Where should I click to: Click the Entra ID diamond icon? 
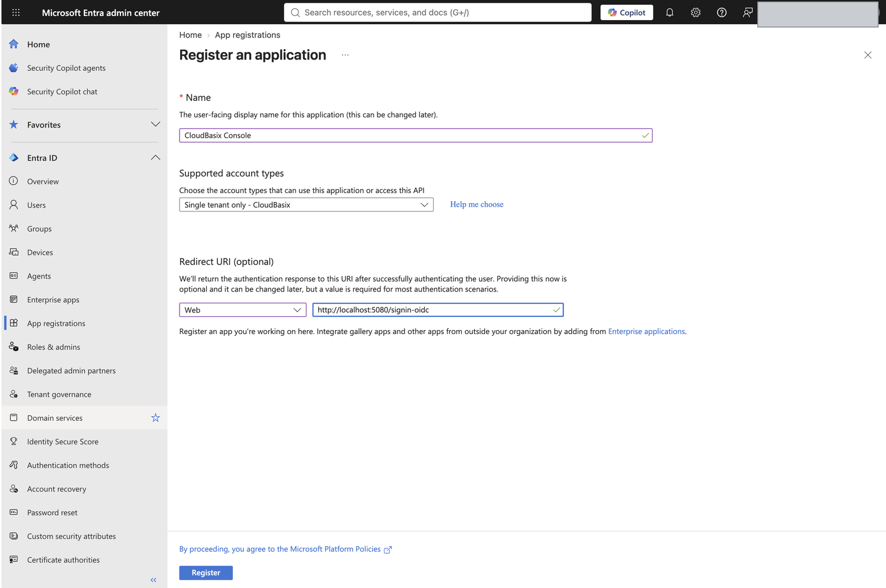[x=14, y=158]
